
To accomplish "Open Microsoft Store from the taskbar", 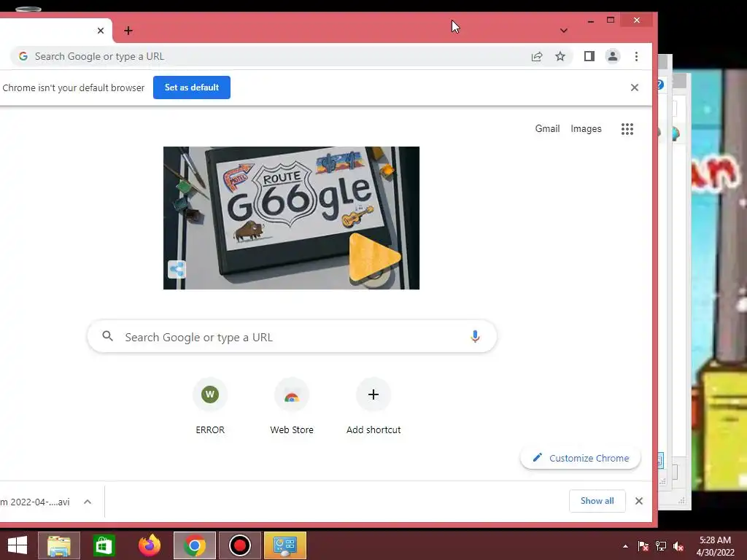I will pyautogui.click(x=104, y=545).
